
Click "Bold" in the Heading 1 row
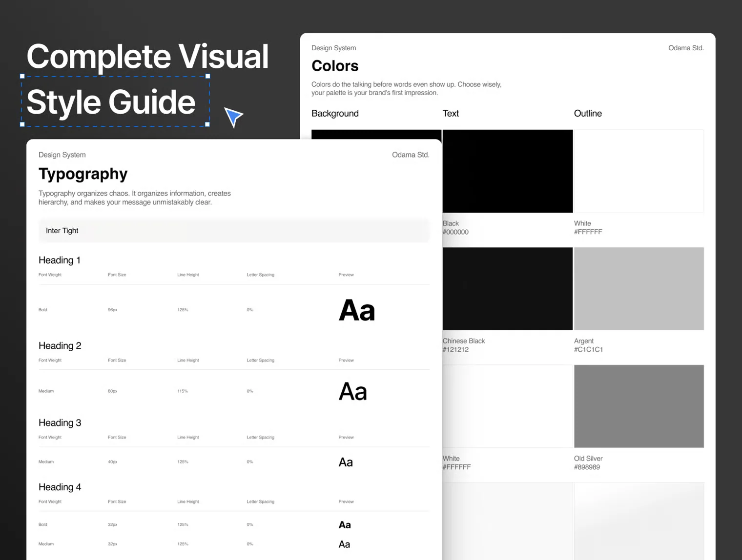(43, 310)
